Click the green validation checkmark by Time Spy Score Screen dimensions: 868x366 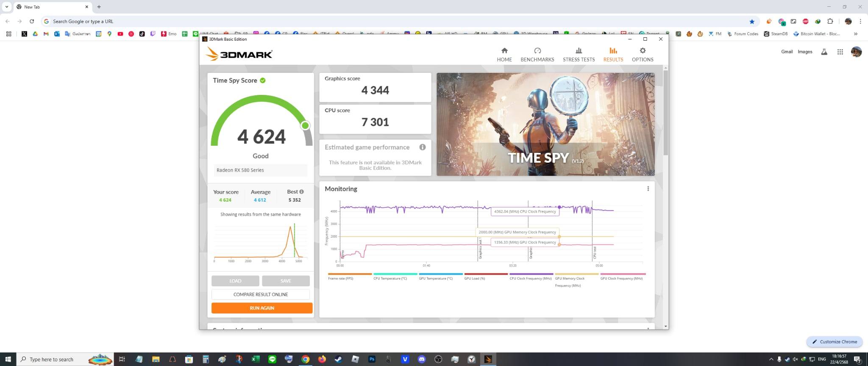click(263, 80)
